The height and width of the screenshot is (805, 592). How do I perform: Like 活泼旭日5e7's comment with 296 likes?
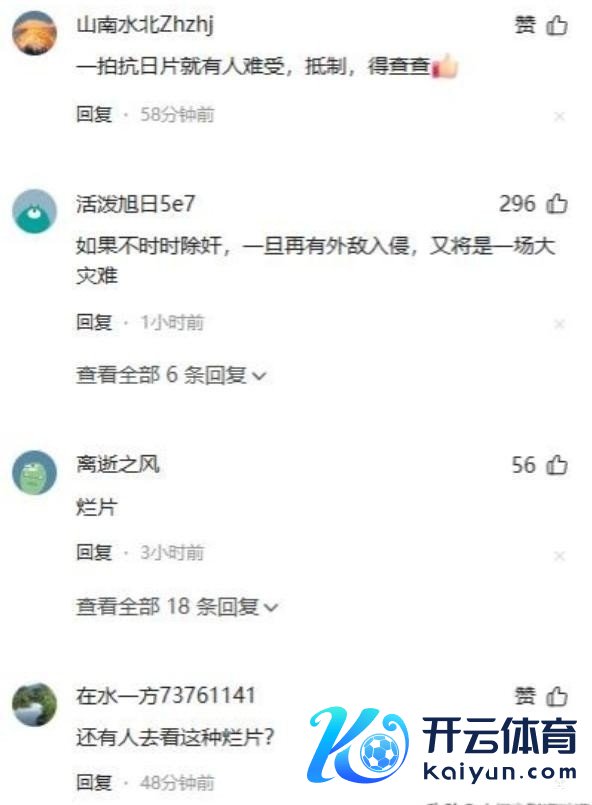coord(556,204)
